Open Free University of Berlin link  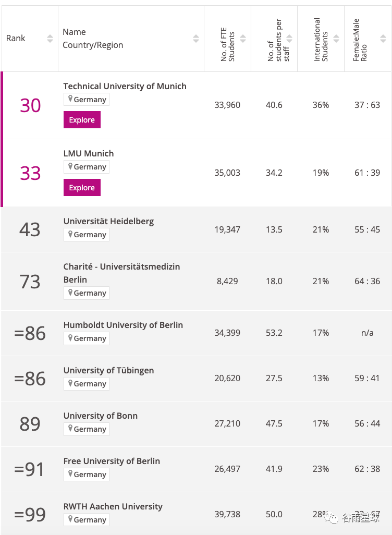point(112,461)
